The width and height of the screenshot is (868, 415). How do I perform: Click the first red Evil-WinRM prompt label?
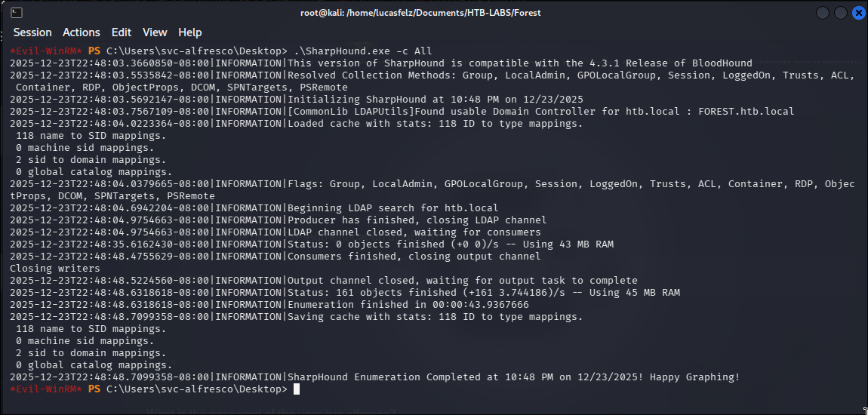46,51
